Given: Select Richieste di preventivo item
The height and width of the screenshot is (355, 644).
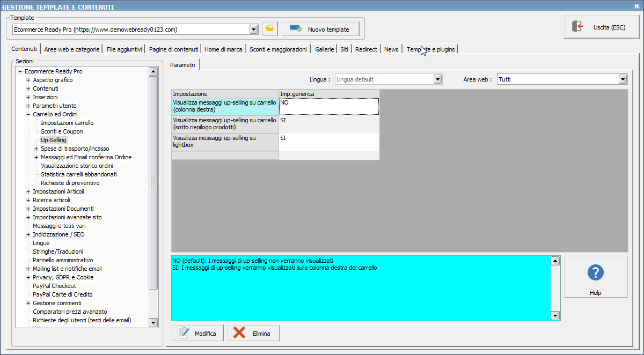Looking at the screenshot, I should [70, 183].
